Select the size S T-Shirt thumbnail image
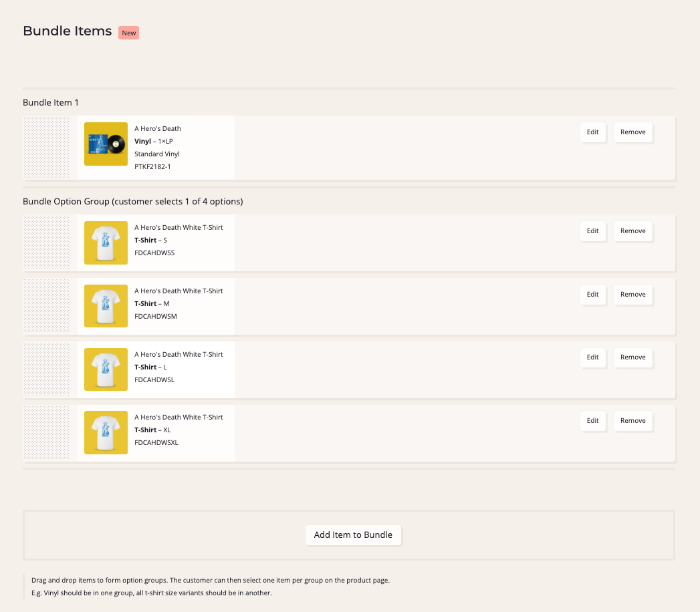 [x=106, y=243]
